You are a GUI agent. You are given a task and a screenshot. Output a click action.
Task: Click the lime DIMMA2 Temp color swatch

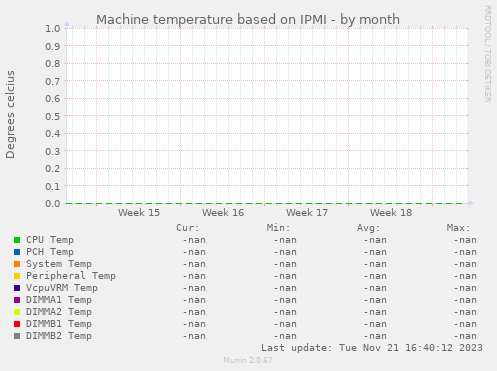pyautogui.click(x=17, y=312)
